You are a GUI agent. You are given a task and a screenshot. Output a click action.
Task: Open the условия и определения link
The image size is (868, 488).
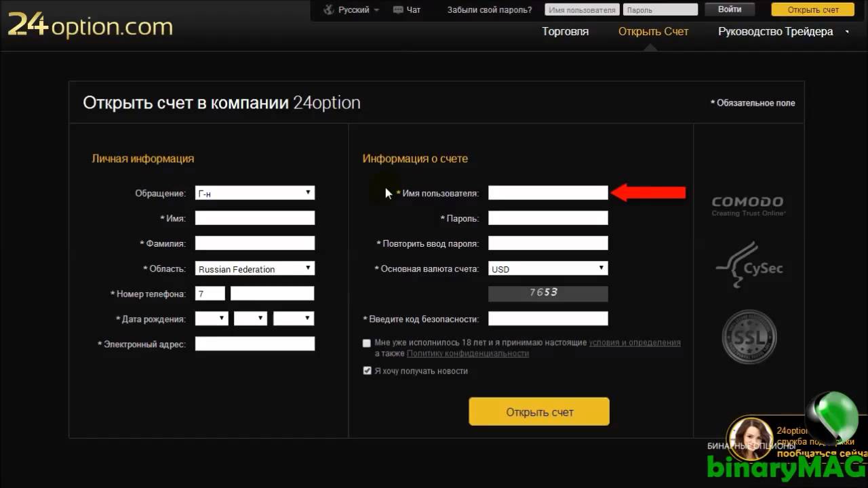point(635,343)
